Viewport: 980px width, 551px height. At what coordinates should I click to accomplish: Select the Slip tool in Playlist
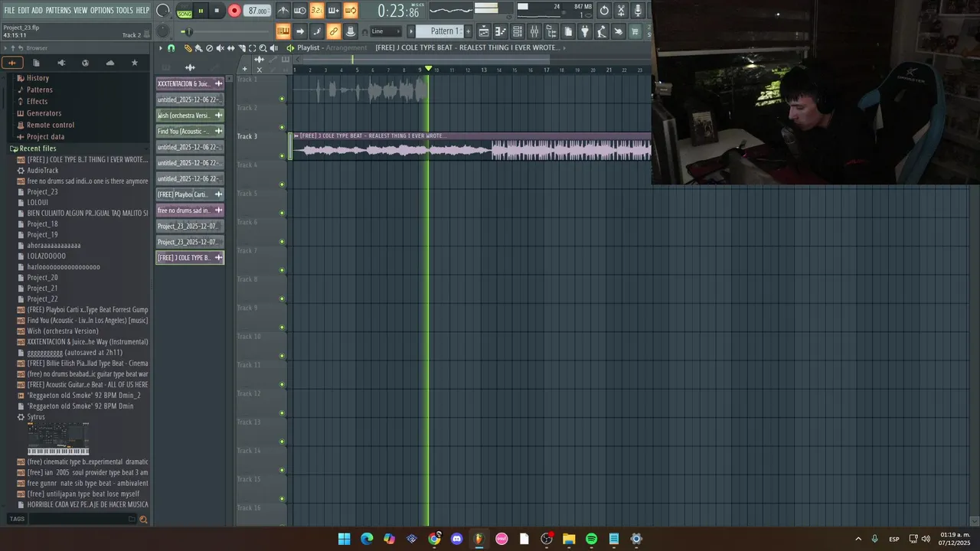[230, 48]
